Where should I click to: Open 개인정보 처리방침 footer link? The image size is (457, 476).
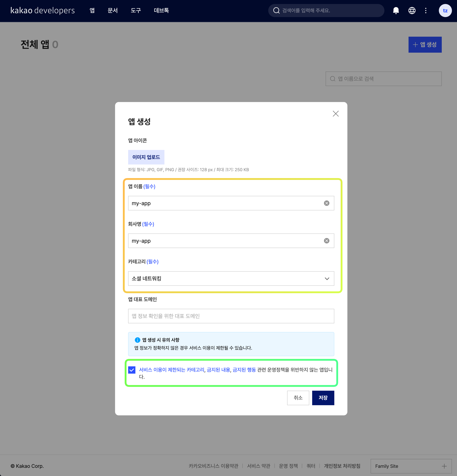342,466
